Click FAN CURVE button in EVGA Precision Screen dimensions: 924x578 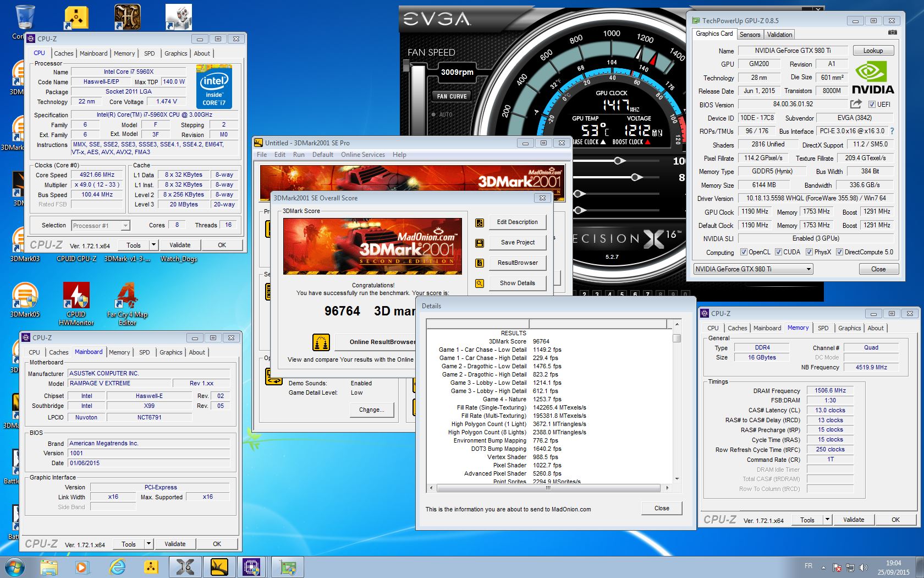(x=452, y=96)
